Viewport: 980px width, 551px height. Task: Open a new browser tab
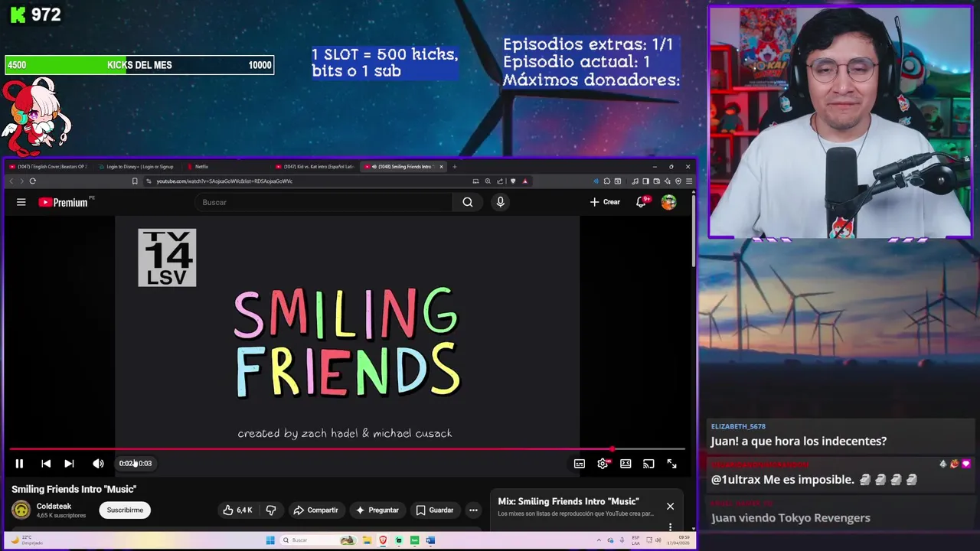[455, 166]
